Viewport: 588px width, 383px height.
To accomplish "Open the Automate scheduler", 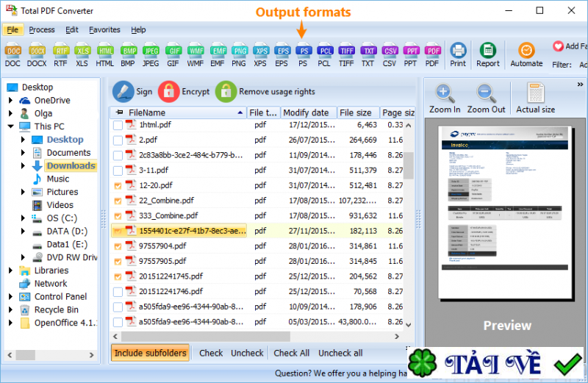I will click(x=526, y=55).
